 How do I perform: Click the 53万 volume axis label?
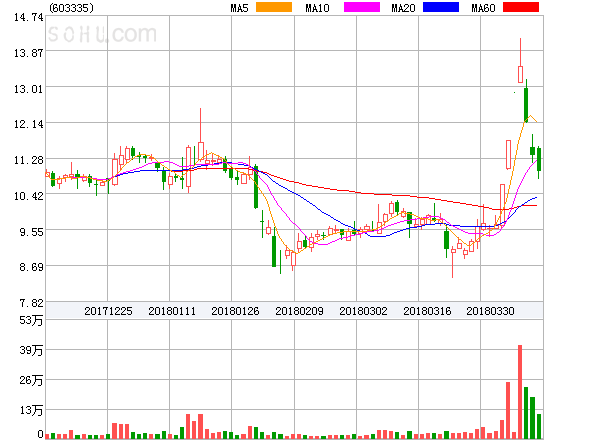coord(31,320)
